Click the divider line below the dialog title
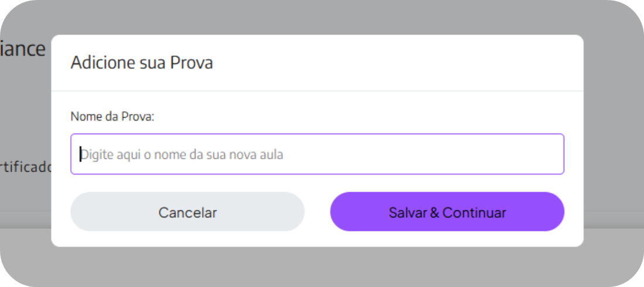The height and width of the screenshot is (287, 644). (x=317, y=91)
